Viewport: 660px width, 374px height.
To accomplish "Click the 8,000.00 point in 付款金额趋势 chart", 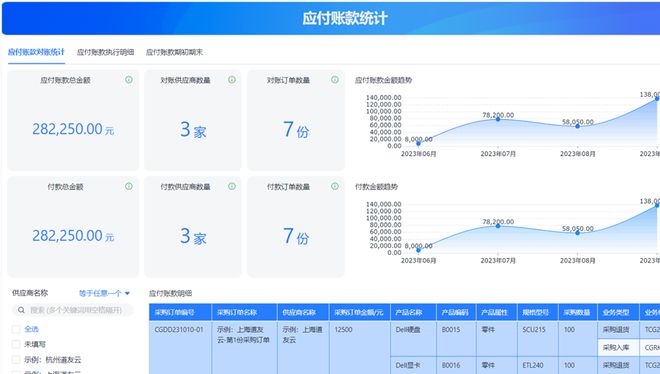I will click(418, 250).
